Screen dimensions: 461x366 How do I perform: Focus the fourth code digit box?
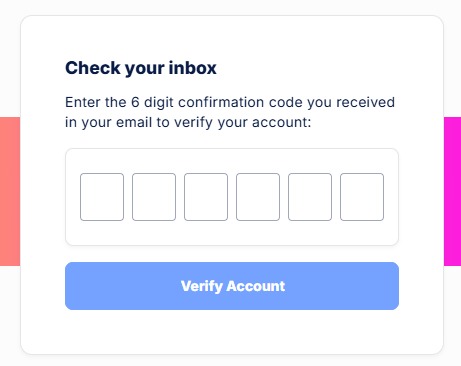(258, 197)
